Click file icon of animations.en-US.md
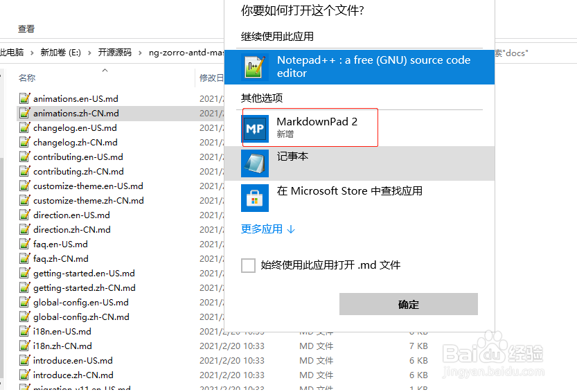 click(x=25, y=98)
